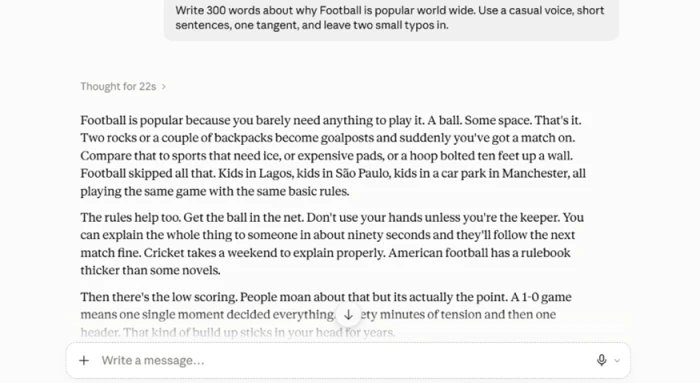Jump to the bottom with the down-arrow button
Screen dimensions: 700x383
coord(348,315)
